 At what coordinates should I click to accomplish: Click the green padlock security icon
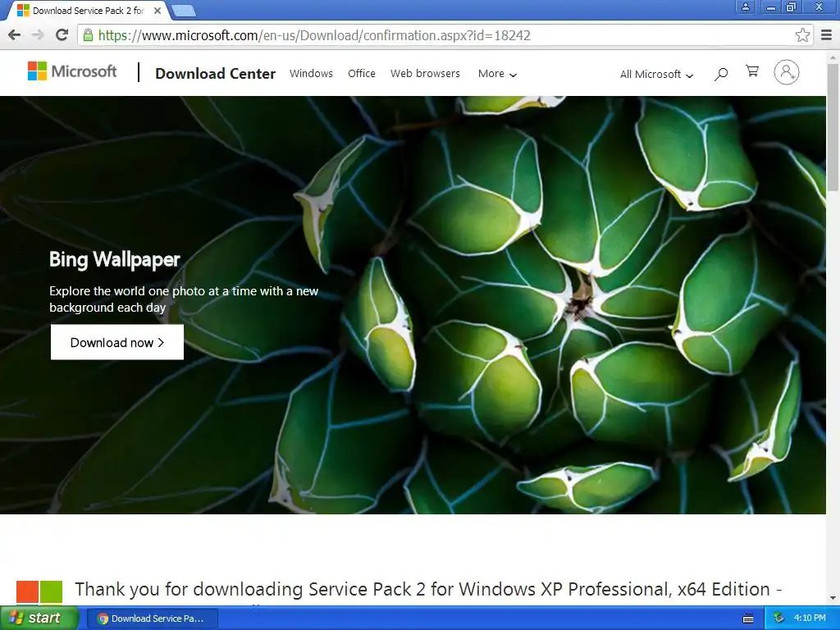click(87, 35)
